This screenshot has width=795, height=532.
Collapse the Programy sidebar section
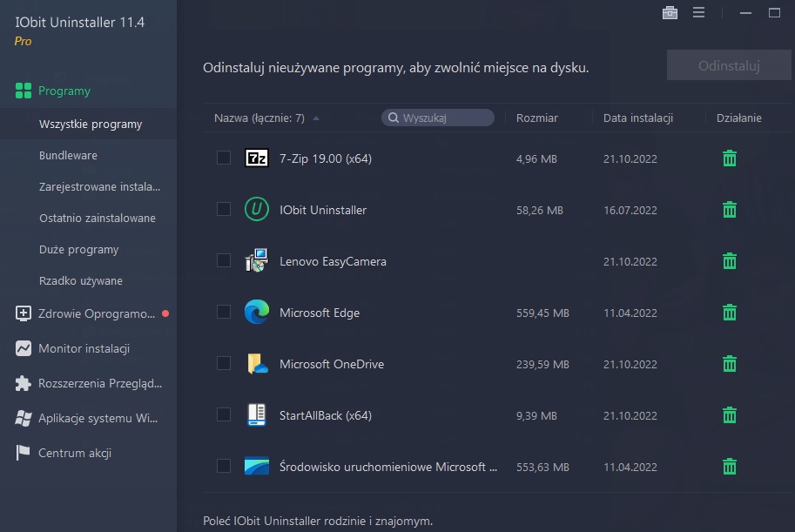click(x=64, y=91)
